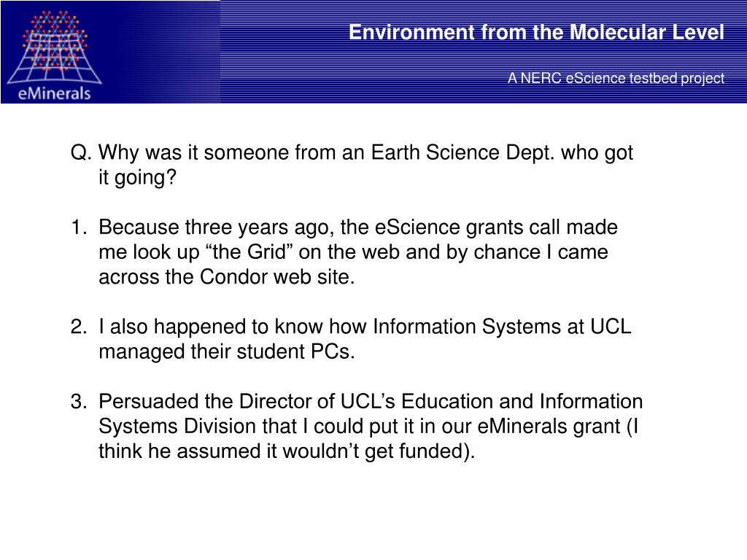Image resolution: width=747 pixels, height=560 pixels.
Task: Click the phrase eScience grants call
Action: coord(468,227)
